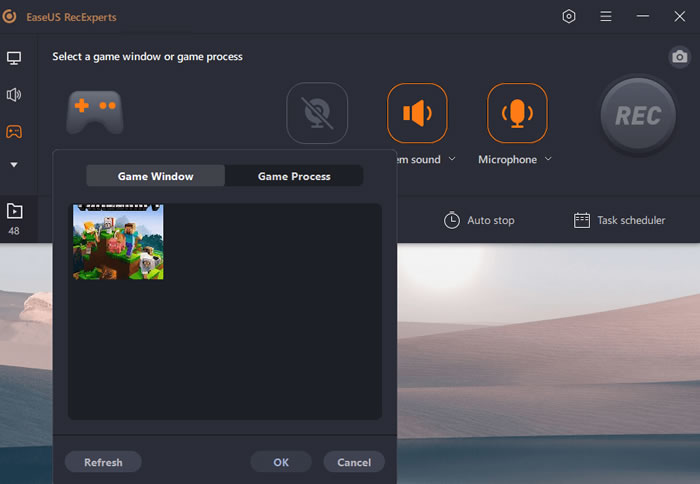Expand more recording modes arrow in sidebar

coord(14,165)
